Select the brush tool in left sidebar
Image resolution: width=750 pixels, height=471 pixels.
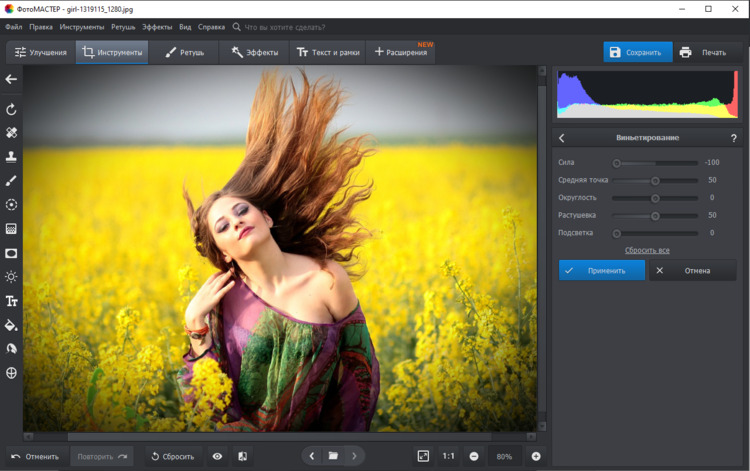pos(12,181)
